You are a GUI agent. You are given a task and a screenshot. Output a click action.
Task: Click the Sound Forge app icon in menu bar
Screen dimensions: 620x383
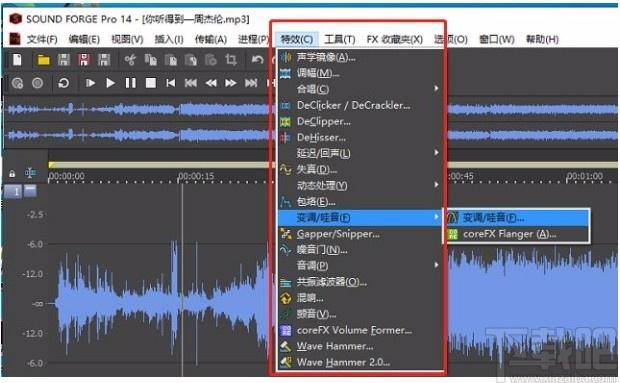pyautogui.click(x=15, y=39)
